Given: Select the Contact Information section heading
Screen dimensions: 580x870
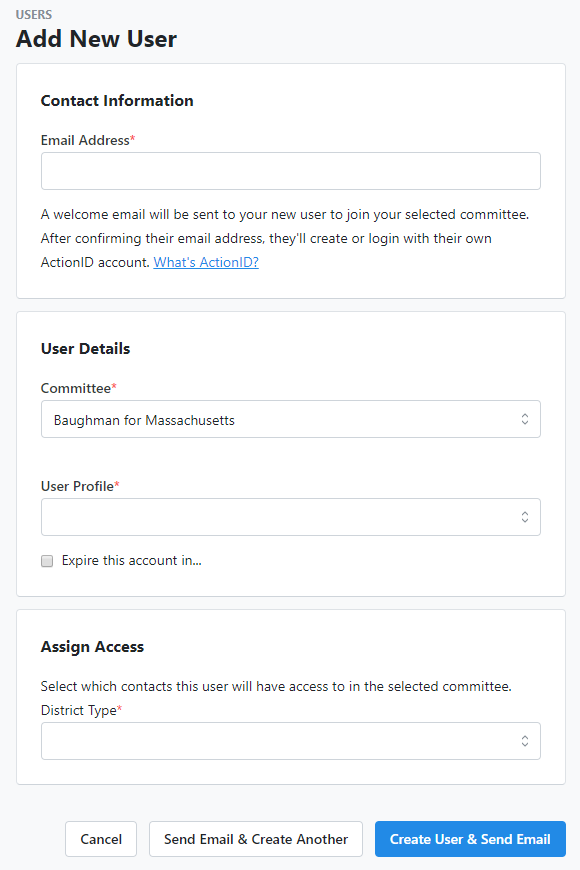Looking at the screenshot, I should [116, 101].
